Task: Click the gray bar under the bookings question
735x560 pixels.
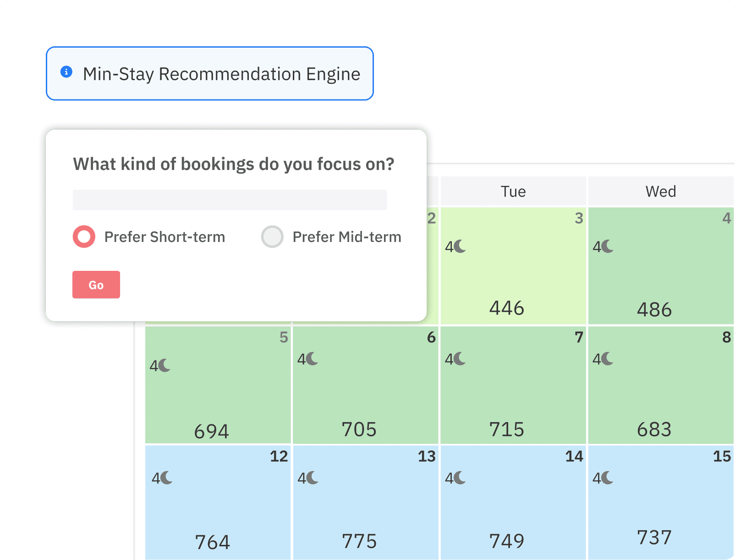Action: [x=230, y=200]
